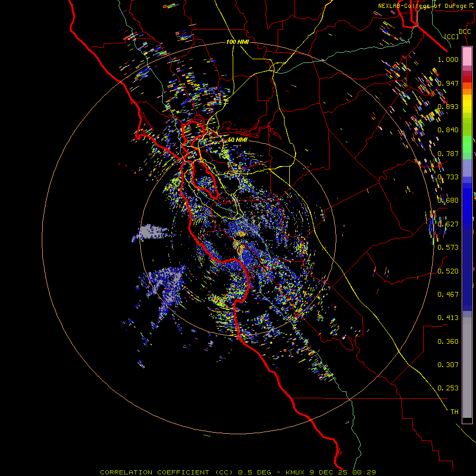Screen dimensions: 476x476
Task: Click the 0.627 scale value
Action: click(448, 224)
